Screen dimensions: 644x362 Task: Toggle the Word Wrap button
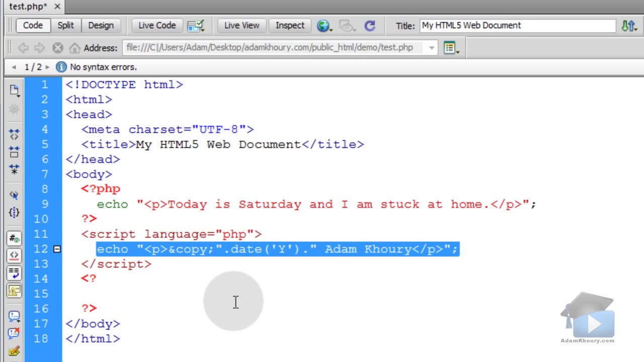(x=14, y=273)
